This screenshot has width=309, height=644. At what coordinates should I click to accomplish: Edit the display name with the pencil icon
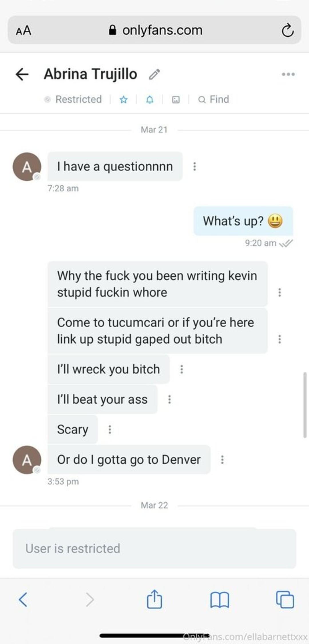pyautogui.click(x=154, y=74)
